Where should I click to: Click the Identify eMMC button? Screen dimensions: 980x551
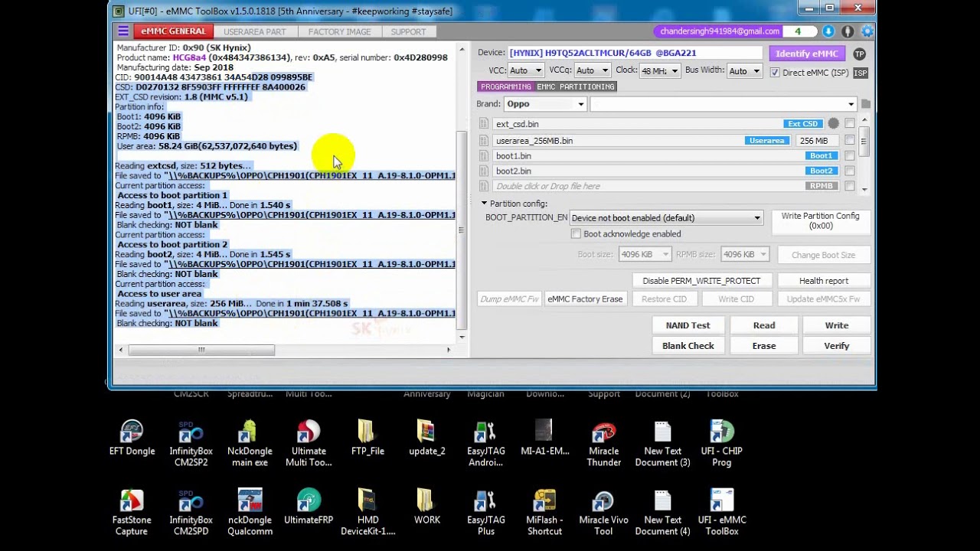(806, 54)
